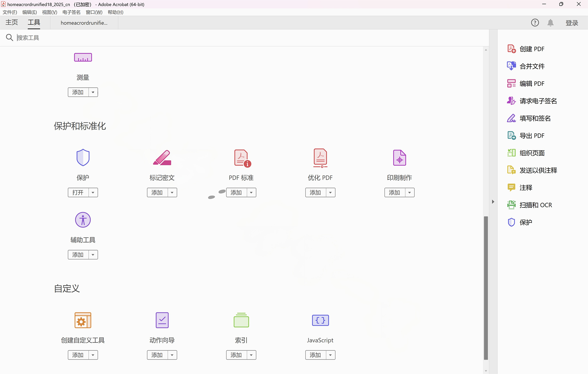The height and width of the screenshot is (374, 588).
Task: Click the PDF 标准 tool icon
Action: (x=242, y=158)
